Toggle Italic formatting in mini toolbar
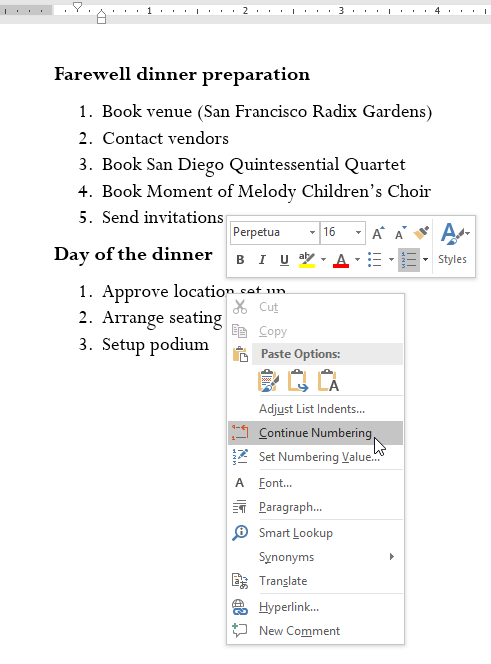Image resolution: width=491 pixels, height=664 pixels. point(262,260)
